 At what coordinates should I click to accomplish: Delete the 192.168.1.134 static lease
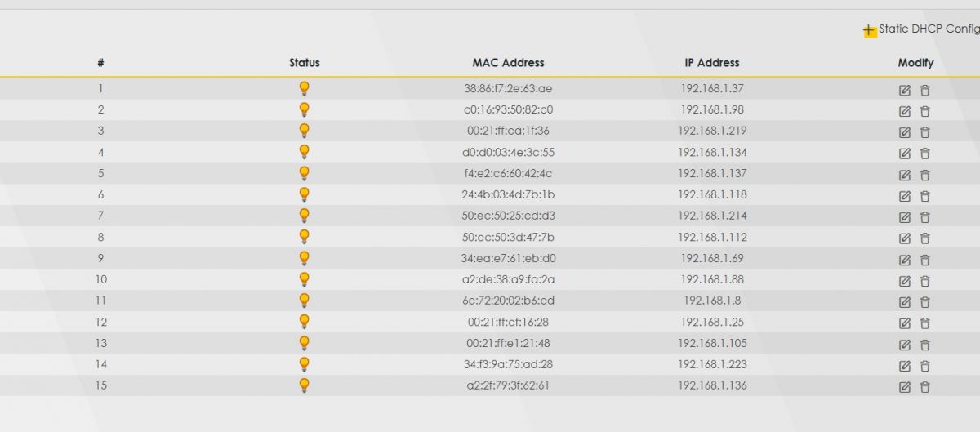pyautogui.click(x=925, y=154)
